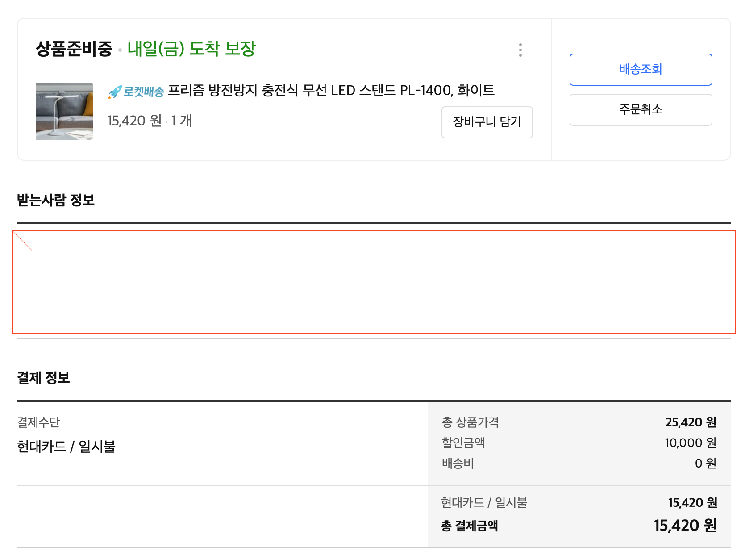This screenshot has height=560, width=741.
Task: Click the 총 결제금액 label
Action: 470,526
